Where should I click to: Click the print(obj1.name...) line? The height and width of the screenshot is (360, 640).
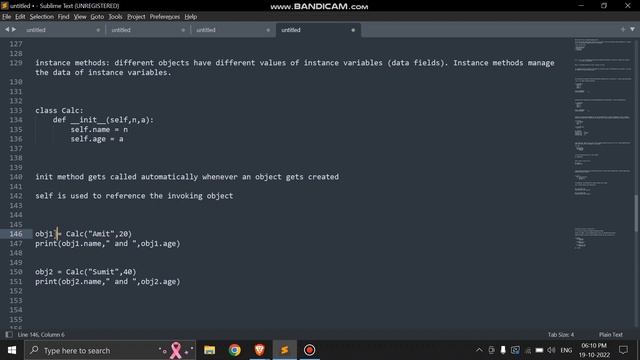[x=107, y=243]
